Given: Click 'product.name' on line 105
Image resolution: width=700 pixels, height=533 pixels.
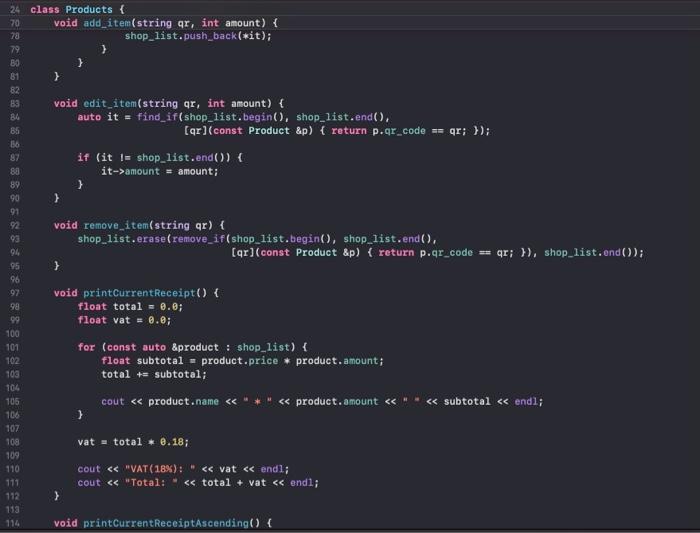Looking at the screenshot, I should [x=183, y=401].
